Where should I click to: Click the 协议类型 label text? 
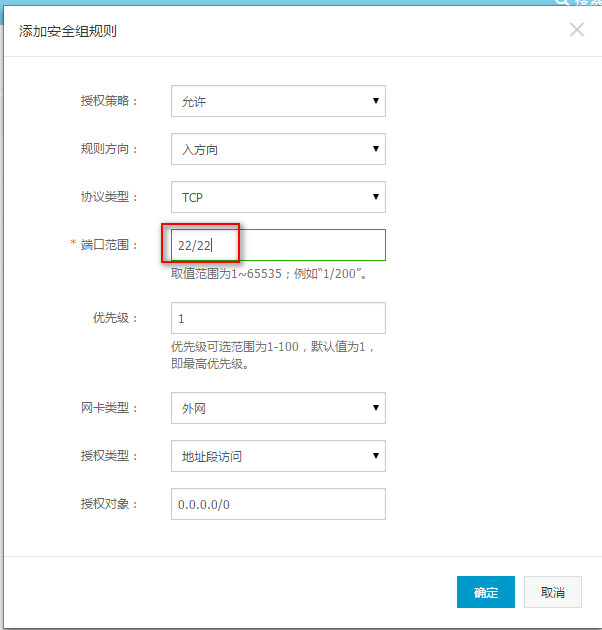click(x=109, y=197)
